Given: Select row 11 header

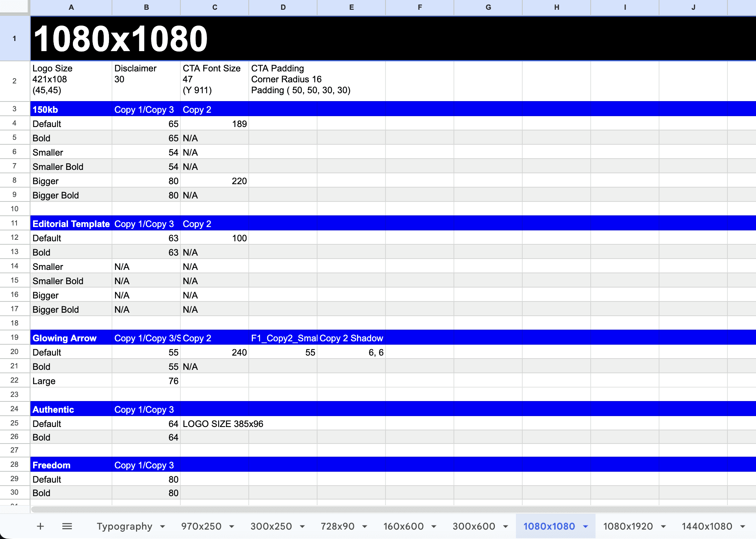Looking at the screenshot, I should tap(15, 223).
